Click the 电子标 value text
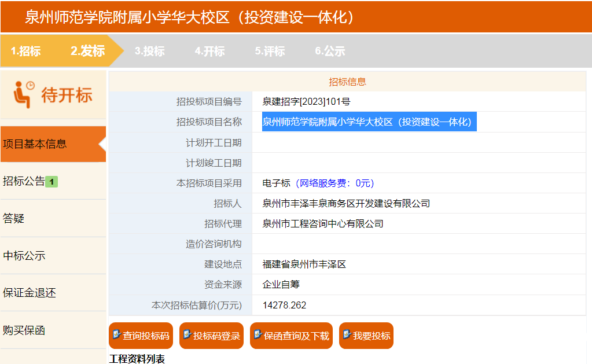The image size is (592, 364). (277, 183)
